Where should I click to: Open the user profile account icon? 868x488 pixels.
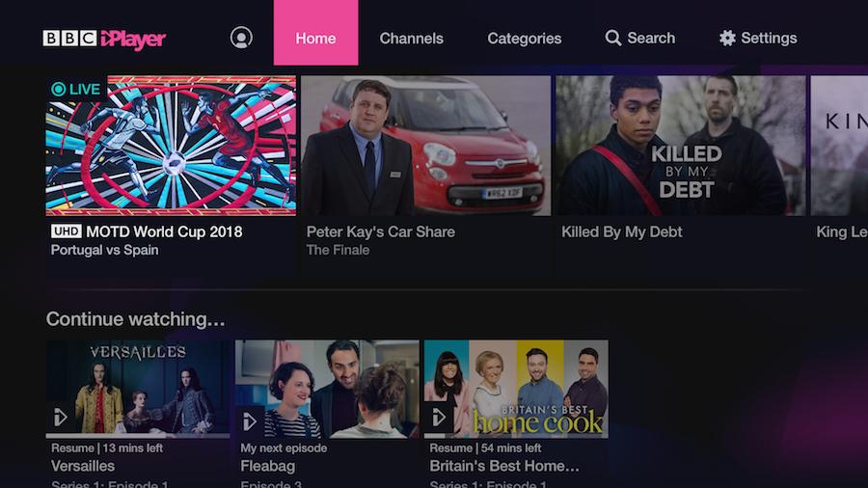tap(241, 38)
